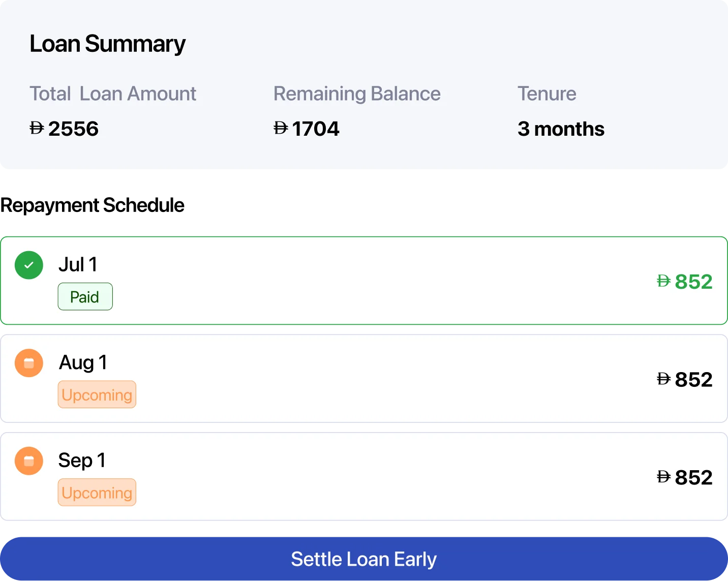The height and width of the screenshot is (581, 728).
Task: Click the Remaining Balance label
Action: (357, 94)
